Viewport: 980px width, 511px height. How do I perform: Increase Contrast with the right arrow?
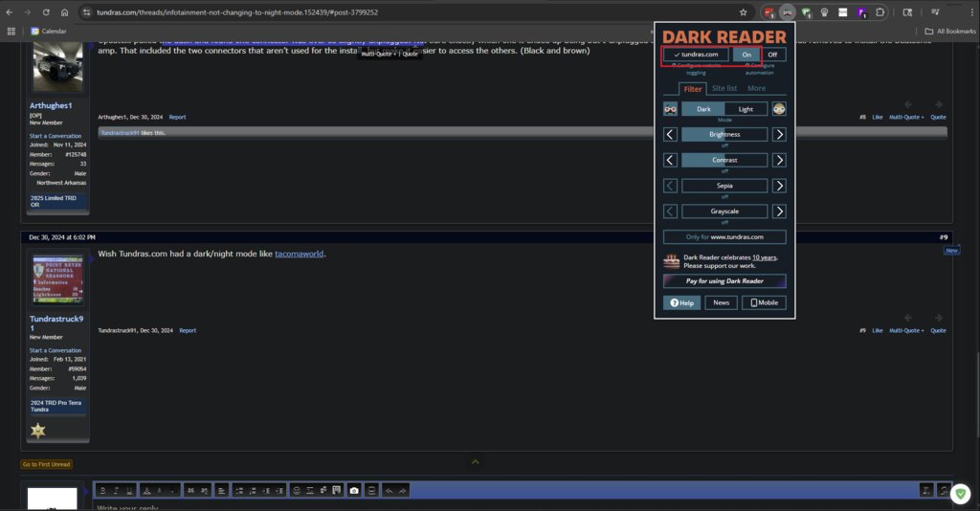point(779,160)
